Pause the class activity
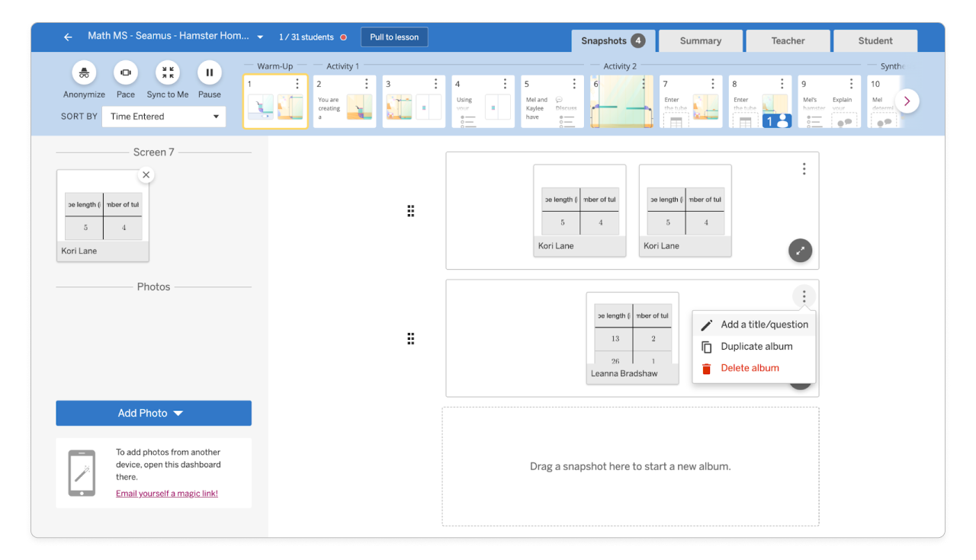 209,74
